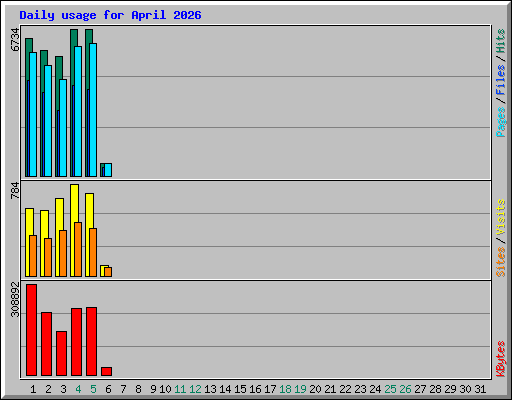
Task: Click the 784 axis value
Action: point(15,190)
